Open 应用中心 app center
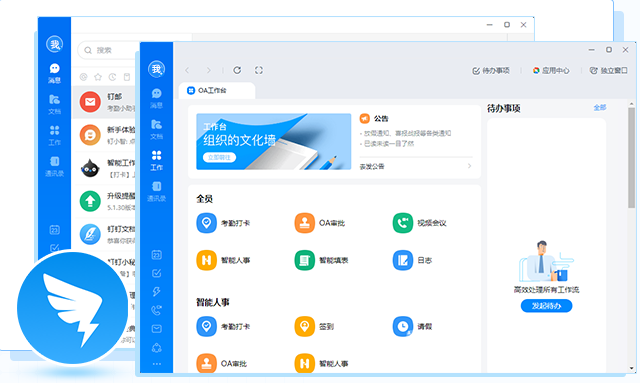 coord(551,71)
